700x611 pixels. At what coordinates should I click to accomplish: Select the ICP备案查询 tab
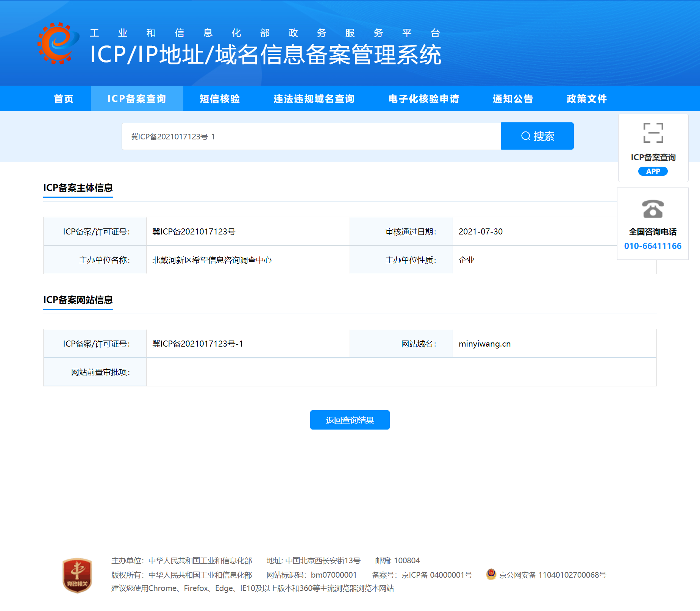pos(137,98)
